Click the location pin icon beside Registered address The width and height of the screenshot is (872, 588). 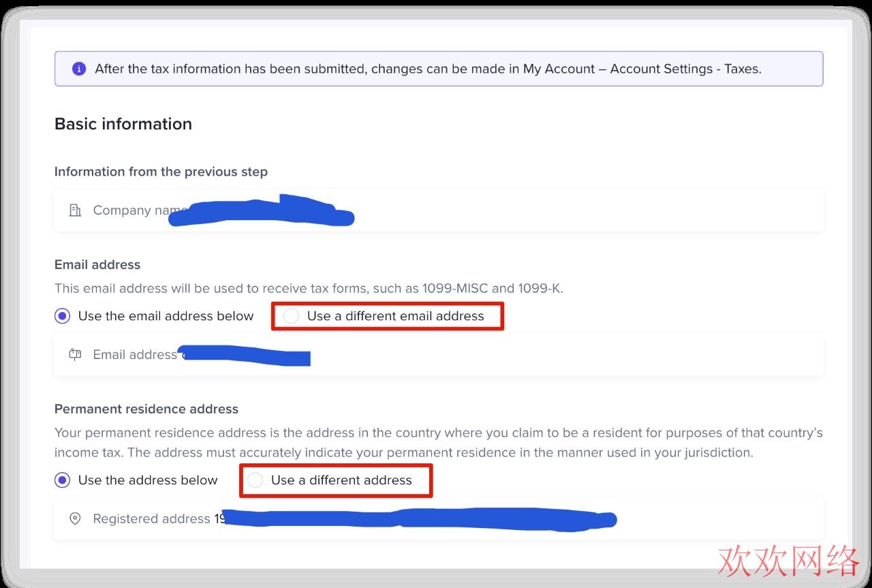75,519
